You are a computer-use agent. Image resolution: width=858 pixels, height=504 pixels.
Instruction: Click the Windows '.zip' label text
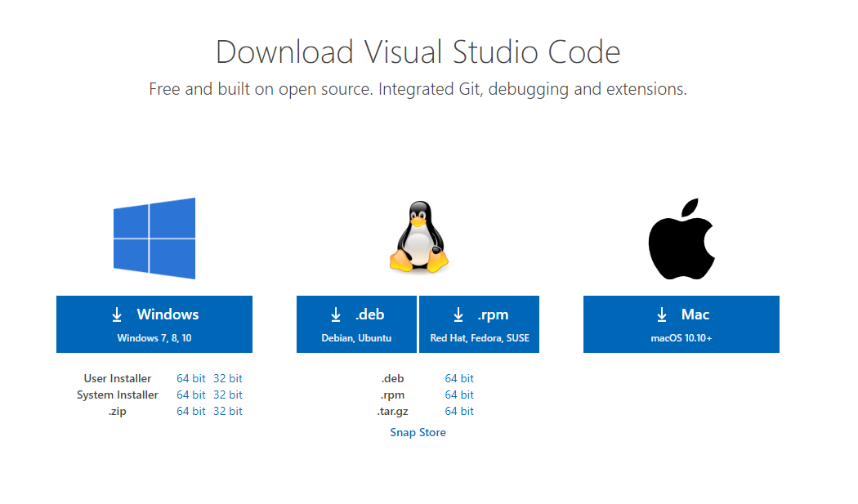117,411
